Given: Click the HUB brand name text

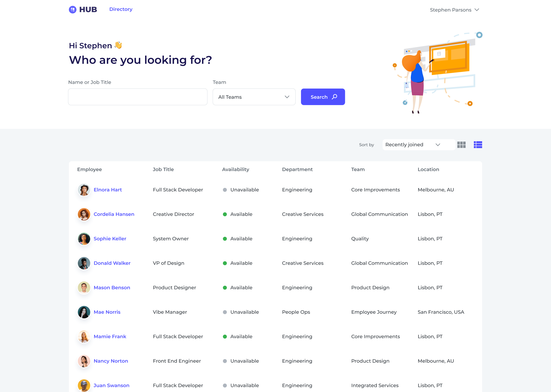Looking at the screenshot, I should [x=88, y=10].
